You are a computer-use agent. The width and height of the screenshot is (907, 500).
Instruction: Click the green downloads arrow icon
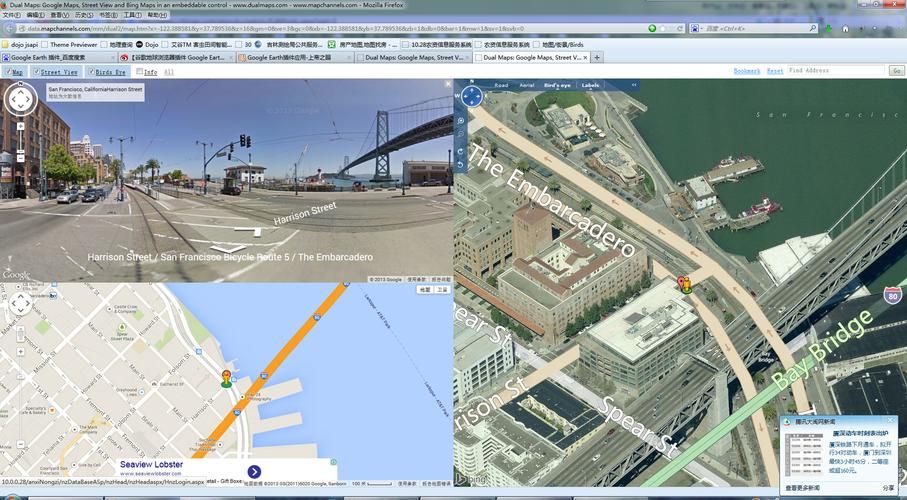click(x=828, y=28)
